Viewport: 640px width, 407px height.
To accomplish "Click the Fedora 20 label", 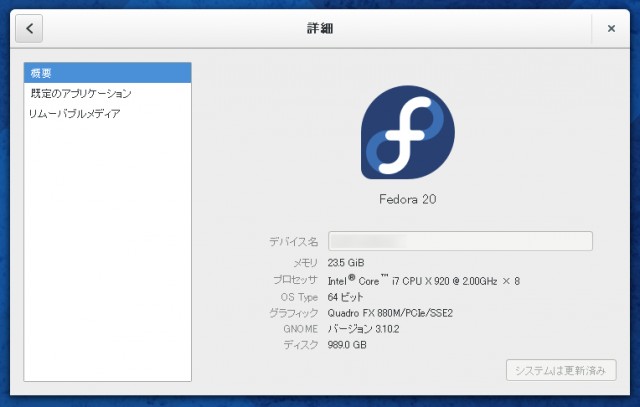I will (x=407, y=199).
